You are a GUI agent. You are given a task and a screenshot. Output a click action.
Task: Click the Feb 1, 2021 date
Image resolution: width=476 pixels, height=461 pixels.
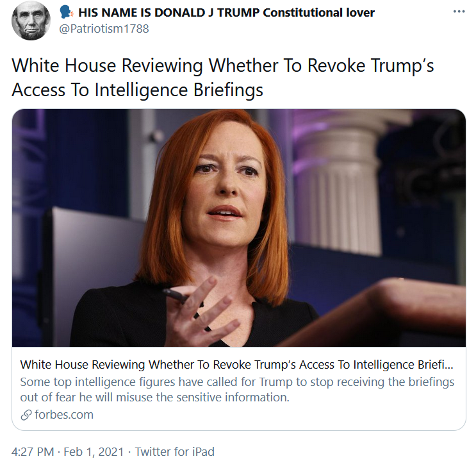94,451
